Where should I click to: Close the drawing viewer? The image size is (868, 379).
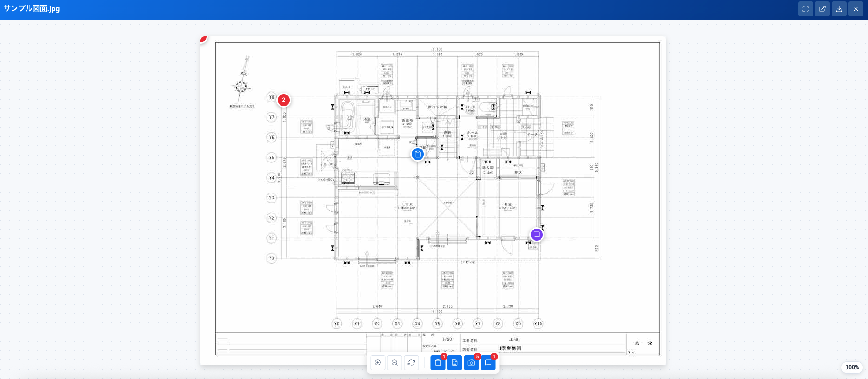click(856, 9)
